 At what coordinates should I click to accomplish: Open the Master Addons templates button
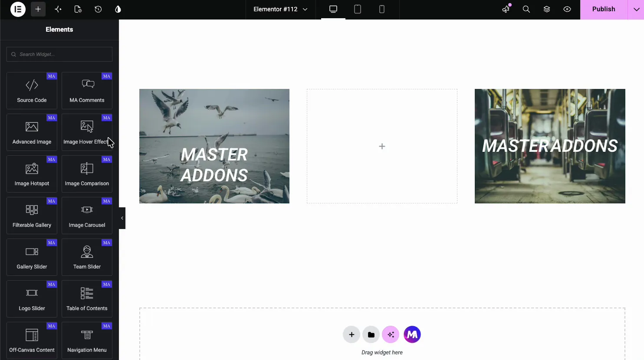pyautogui.click(x=412, y=334)
